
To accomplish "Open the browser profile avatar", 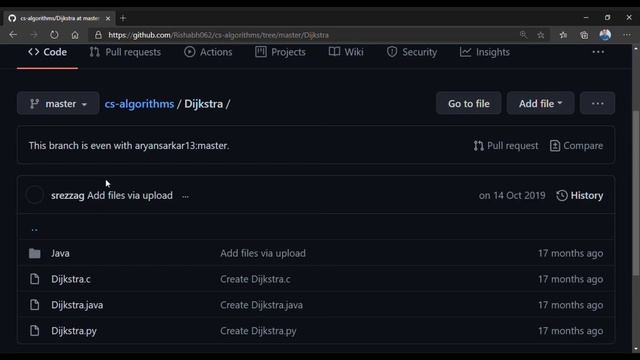I will point(605,35).
